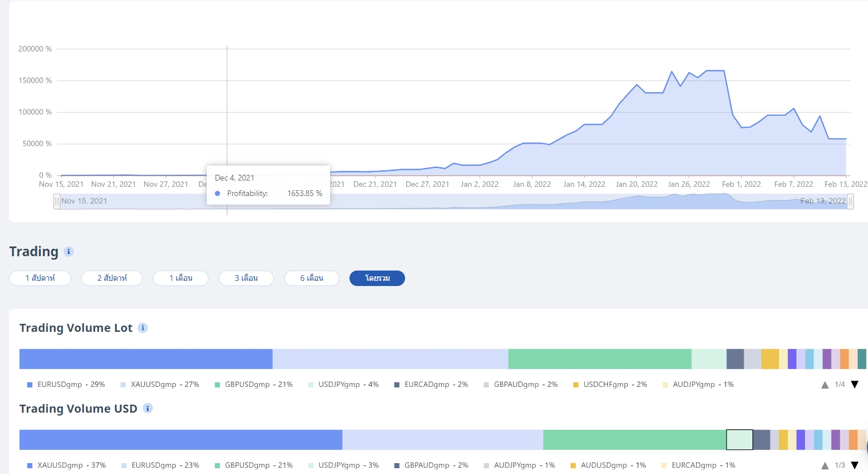This screenshot has height=474, width=868.
Task: Click the yellow USDCHF segment in Lot bar
Action: [x=770, y=359]
